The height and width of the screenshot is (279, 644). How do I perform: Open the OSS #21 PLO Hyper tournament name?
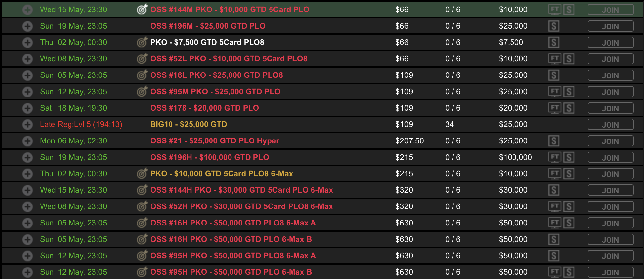click(214, 141)
